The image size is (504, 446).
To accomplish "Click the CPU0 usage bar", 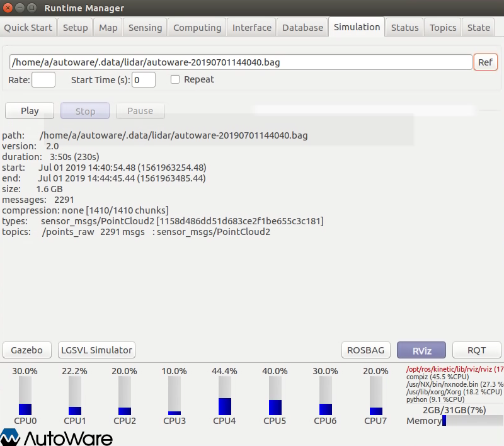I will [x=25, y=396].
